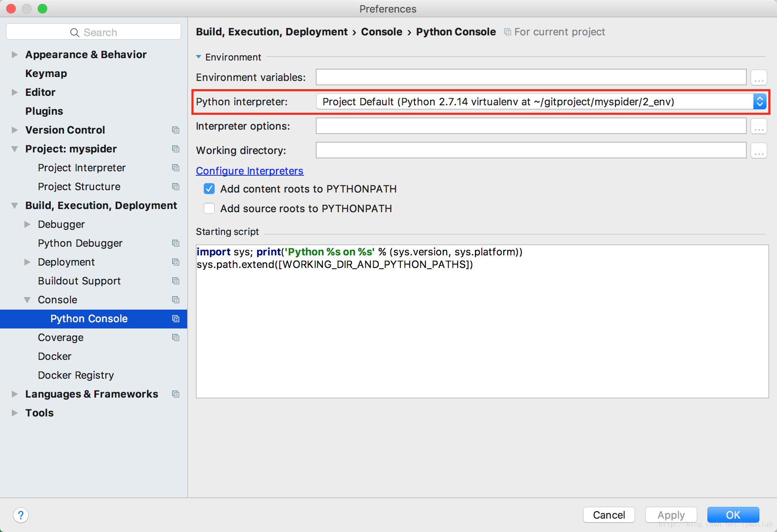The width and height of the screenshot is (777, 532).
Task: Click project-level icon beside Project Interpreter
Action: click(176, 168)
